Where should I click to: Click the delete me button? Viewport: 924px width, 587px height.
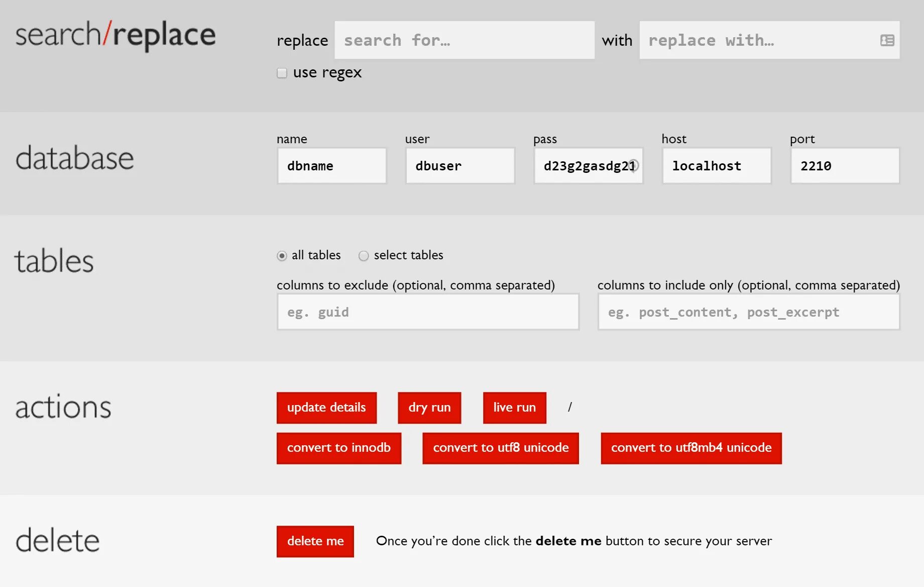point(315,541)
